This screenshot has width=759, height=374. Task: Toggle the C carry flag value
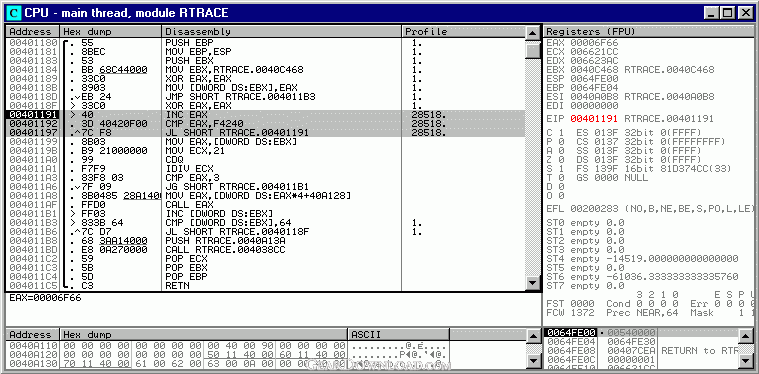(x=562, y=133)
